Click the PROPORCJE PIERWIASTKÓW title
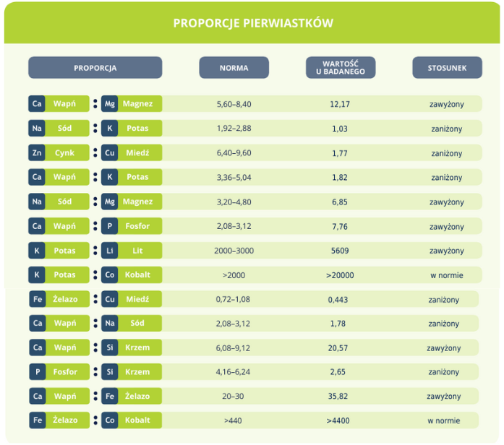Image resolution: width=504 pixels, height=445 pixels. pos(253,23)
